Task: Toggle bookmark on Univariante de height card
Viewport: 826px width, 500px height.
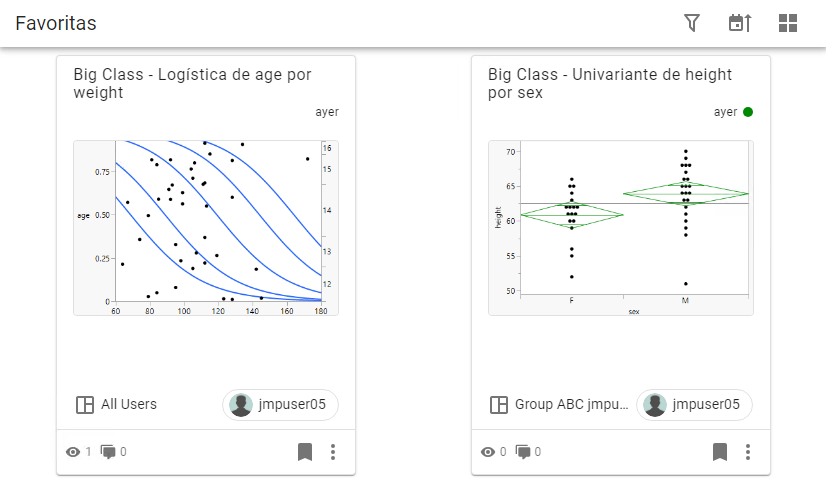Action: 719,452
